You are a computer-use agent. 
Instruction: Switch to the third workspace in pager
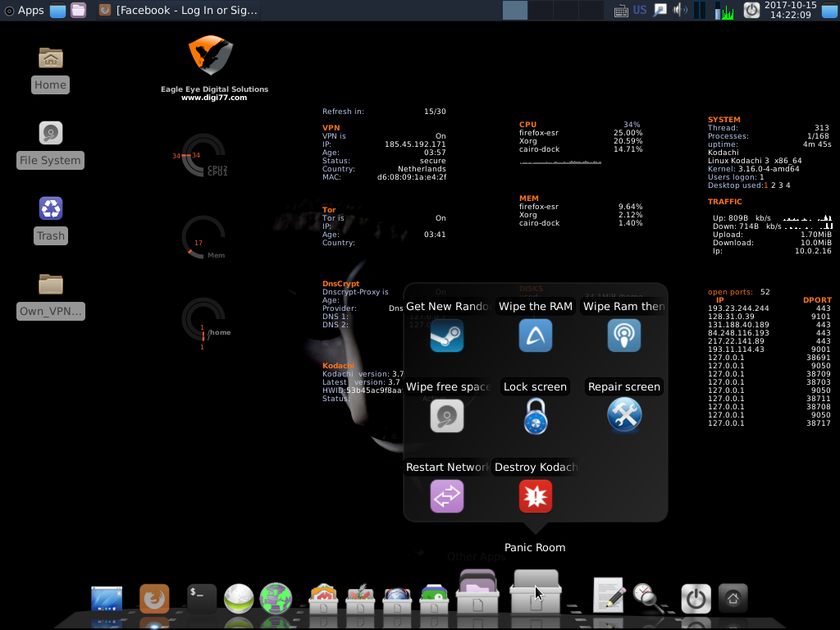coord(566,10)
